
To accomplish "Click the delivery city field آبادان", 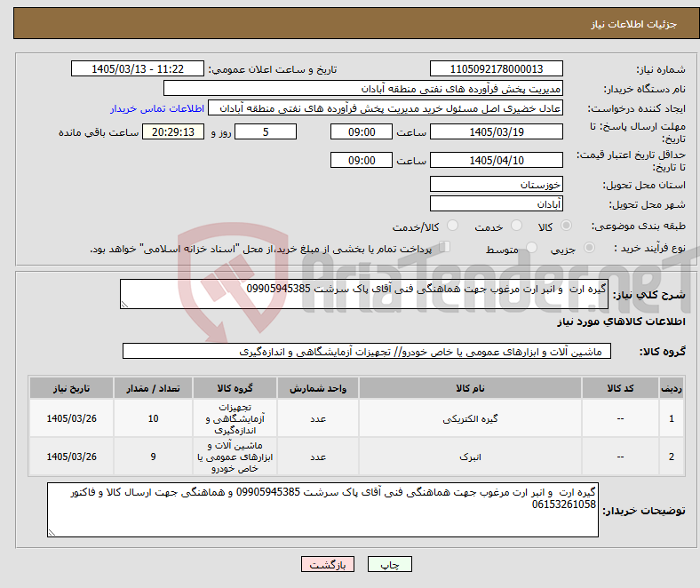I will [x=496, y=203].
